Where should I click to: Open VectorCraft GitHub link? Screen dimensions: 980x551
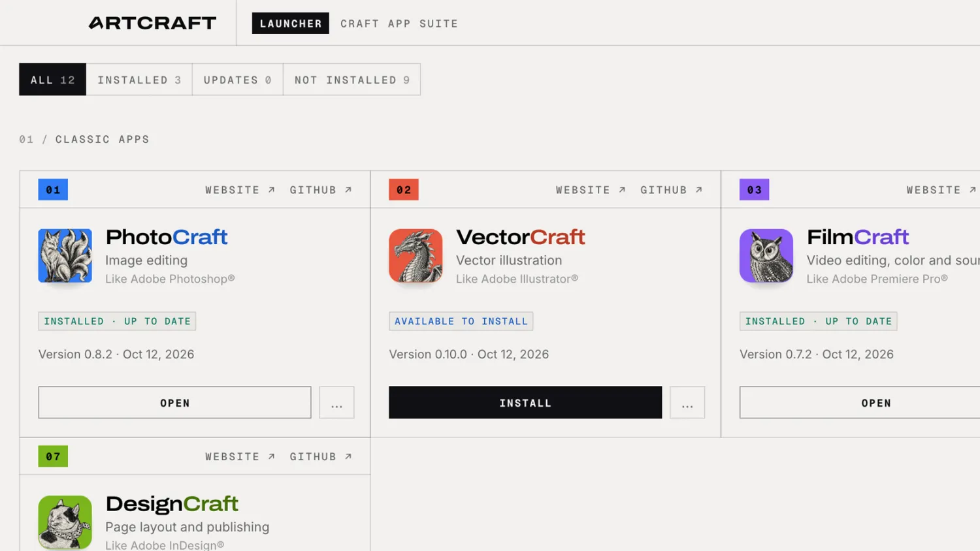[672, 190]
